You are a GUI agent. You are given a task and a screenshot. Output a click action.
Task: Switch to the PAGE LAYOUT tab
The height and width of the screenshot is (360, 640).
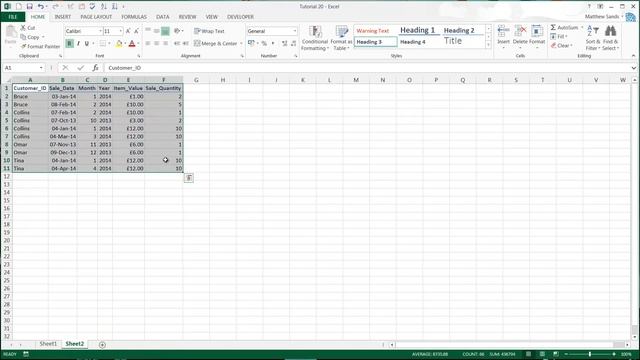click(96, 17)
